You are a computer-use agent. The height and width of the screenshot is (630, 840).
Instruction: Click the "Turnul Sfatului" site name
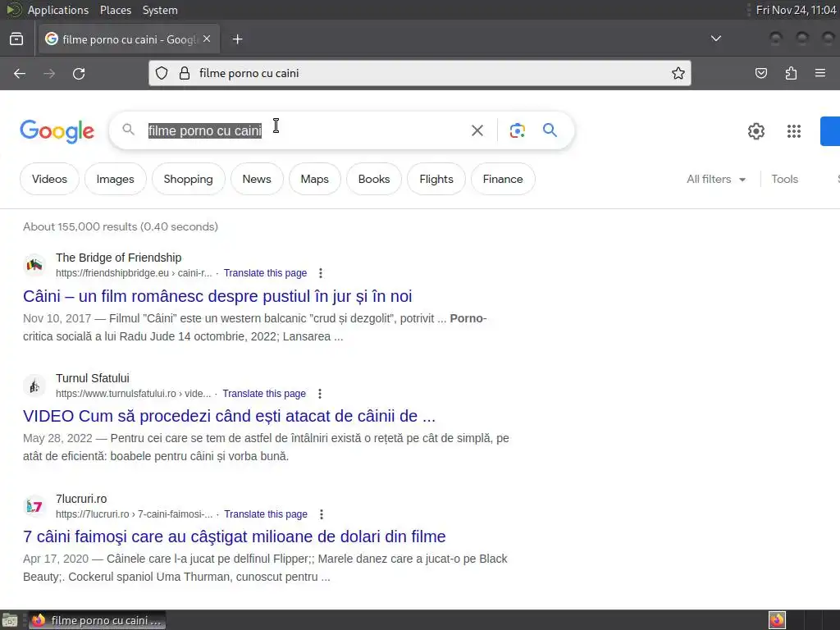click(92, 378)
